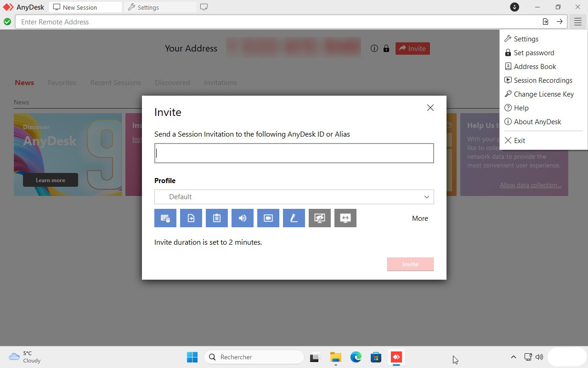Choose Exit from the main menu

point(543,141)
